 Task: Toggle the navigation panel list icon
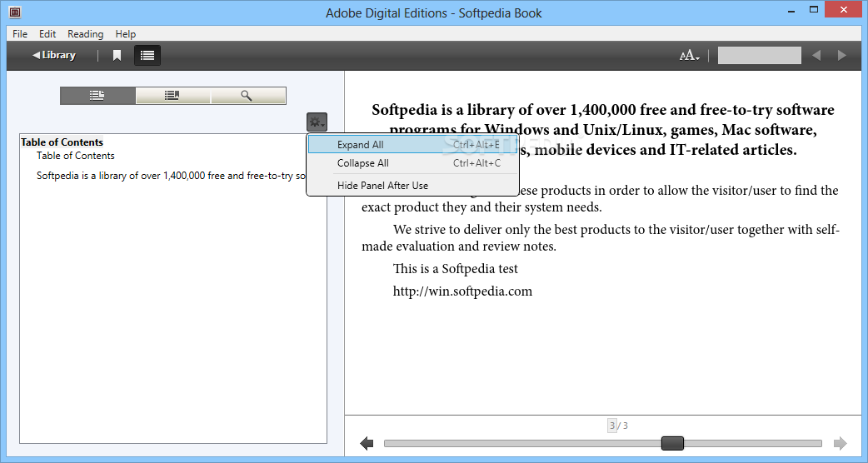pos(147,55)
